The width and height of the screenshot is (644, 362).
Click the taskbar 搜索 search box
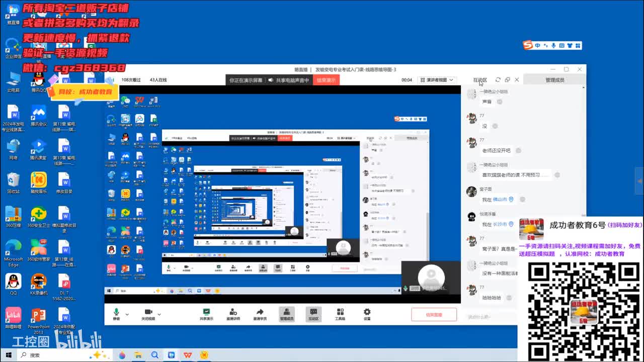pos(65,355)
